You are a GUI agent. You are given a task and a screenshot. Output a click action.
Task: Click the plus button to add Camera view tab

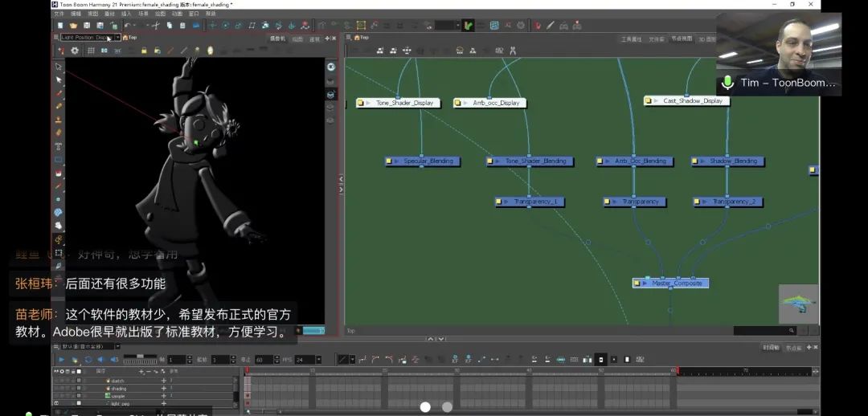[x=327, y=39]
